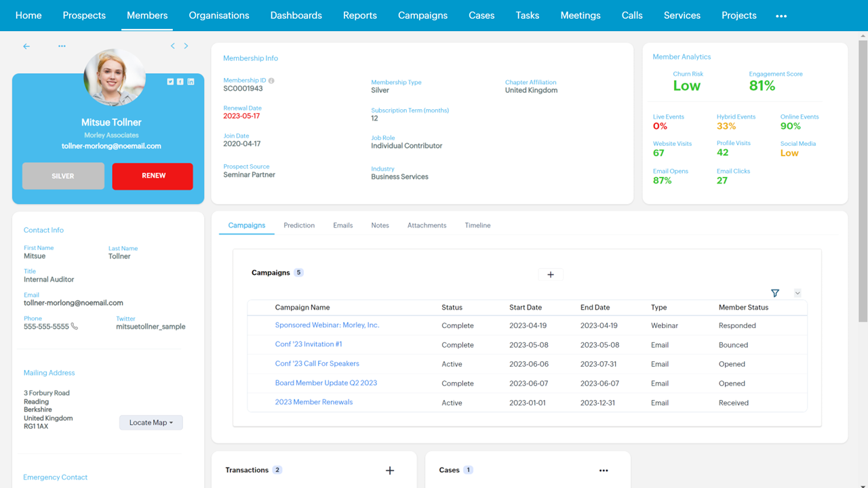Open the campaigns filter funnel icon
This screenshot has height=488, width=868.
(x=775, y=293)
